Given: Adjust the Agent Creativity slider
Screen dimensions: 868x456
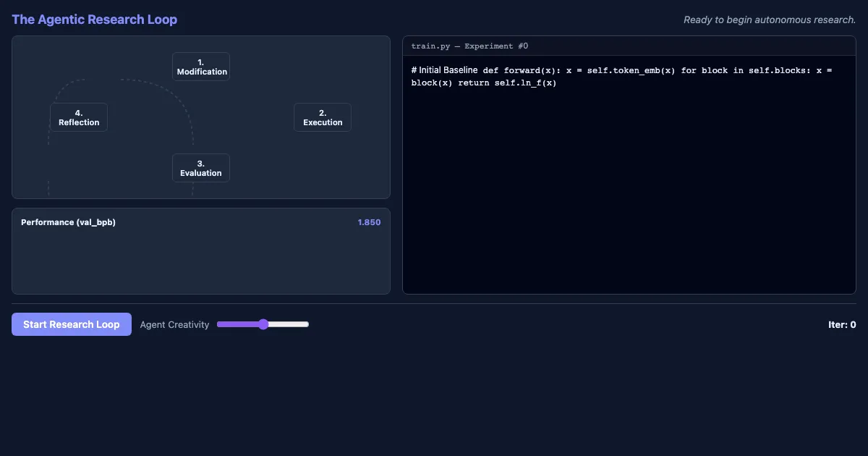Looking at the screenshot, I should point(263,324).
